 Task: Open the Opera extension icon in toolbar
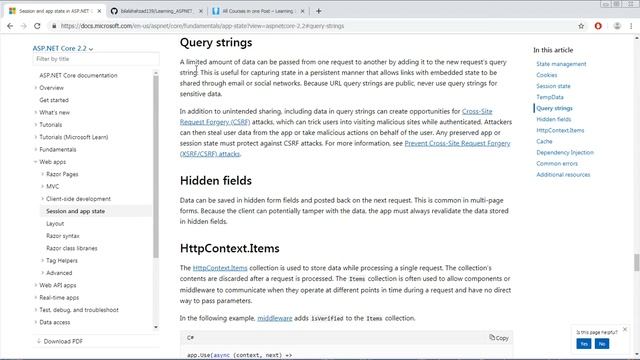pos(598,26)
